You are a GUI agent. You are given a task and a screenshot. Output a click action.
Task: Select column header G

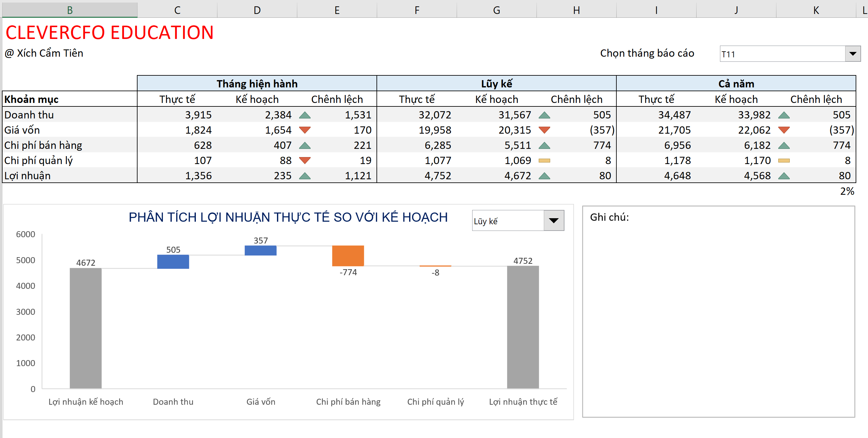[496, 10]
